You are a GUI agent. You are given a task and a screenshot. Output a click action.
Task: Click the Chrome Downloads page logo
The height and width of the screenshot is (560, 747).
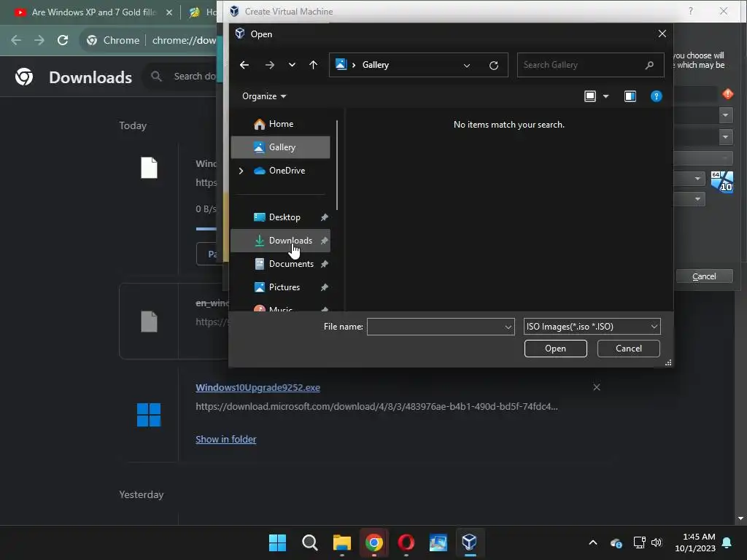24,76
